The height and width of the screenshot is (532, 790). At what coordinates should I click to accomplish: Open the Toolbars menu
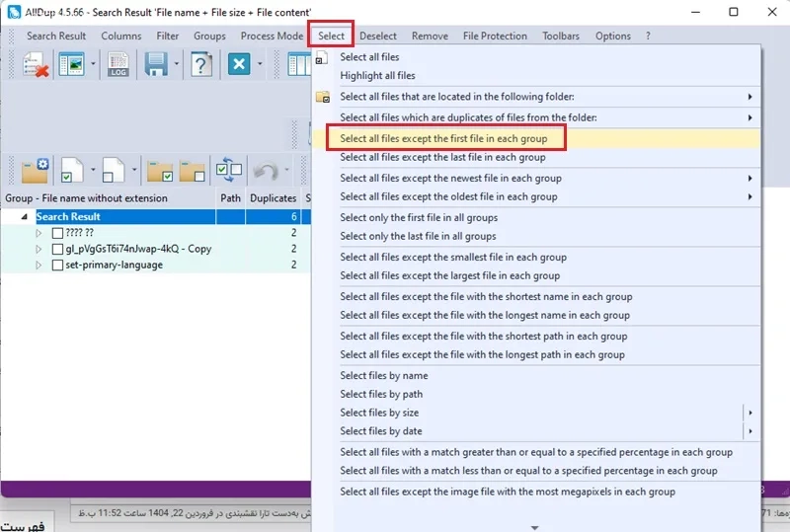coord(561,36)
